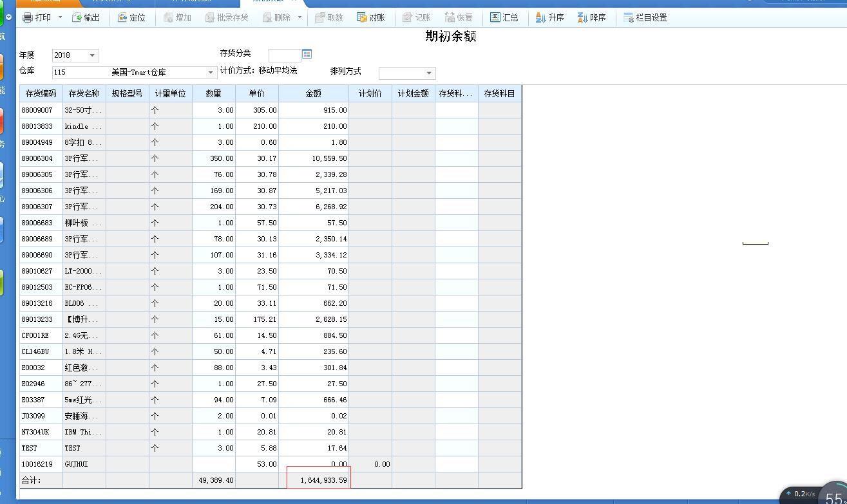Click the 存货分类 input field

(284, 55)
